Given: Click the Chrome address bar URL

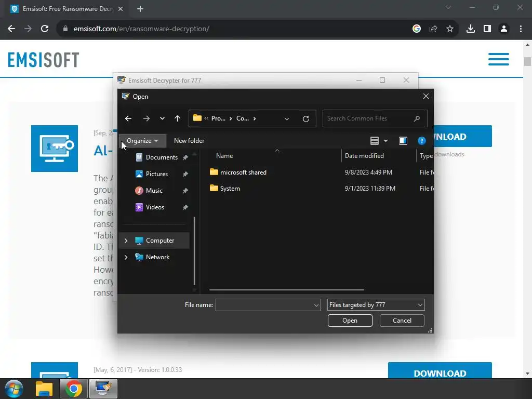Looking at the screenshot, I should point(141,29).
